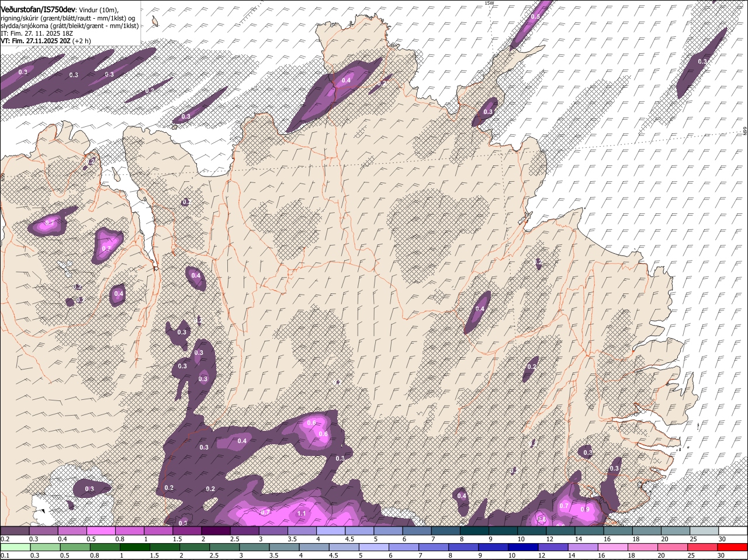Click the 1.1 snowfall label in the southern magenta area
Image resolution: width=748 pixels, height=560 pixels.
point(302,513)
